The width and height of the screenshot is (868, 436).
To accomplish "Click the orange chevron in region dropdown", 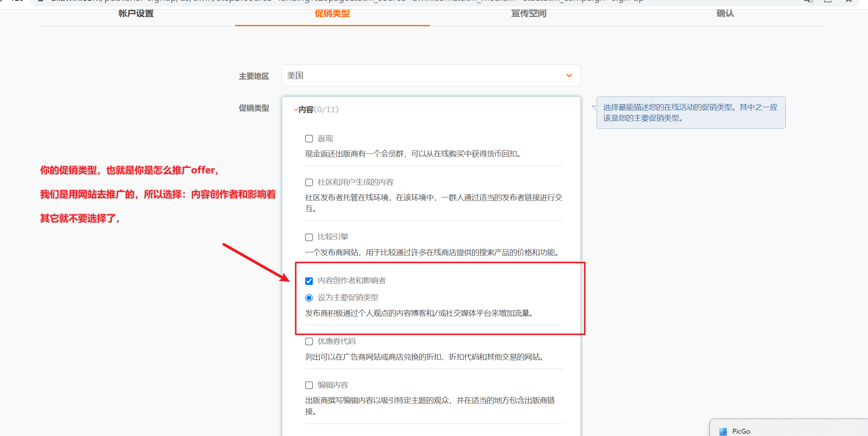I will 569,76.
